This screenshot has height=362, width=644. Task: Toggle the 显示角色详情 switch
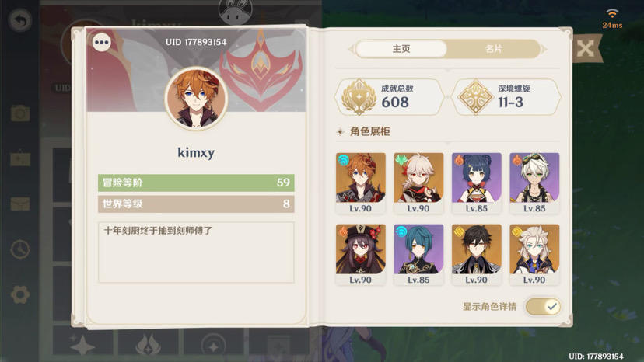point(543,307)
